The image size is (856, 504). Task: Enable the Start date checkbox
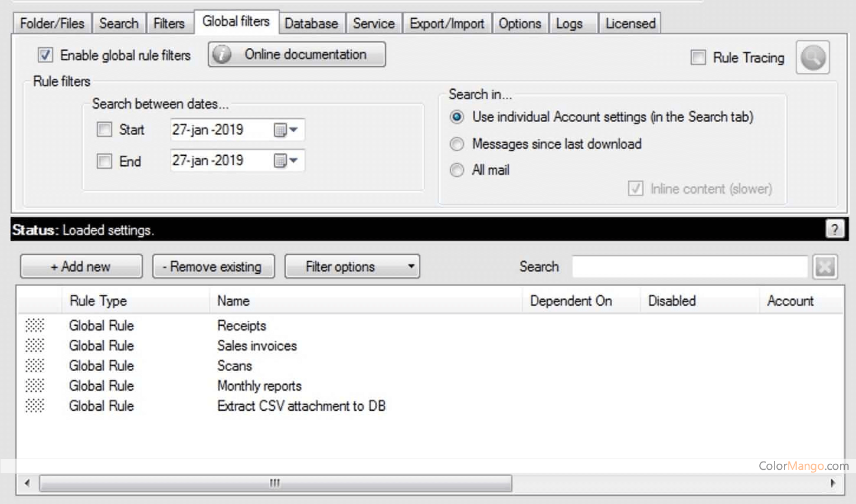(x=104, y=129)
